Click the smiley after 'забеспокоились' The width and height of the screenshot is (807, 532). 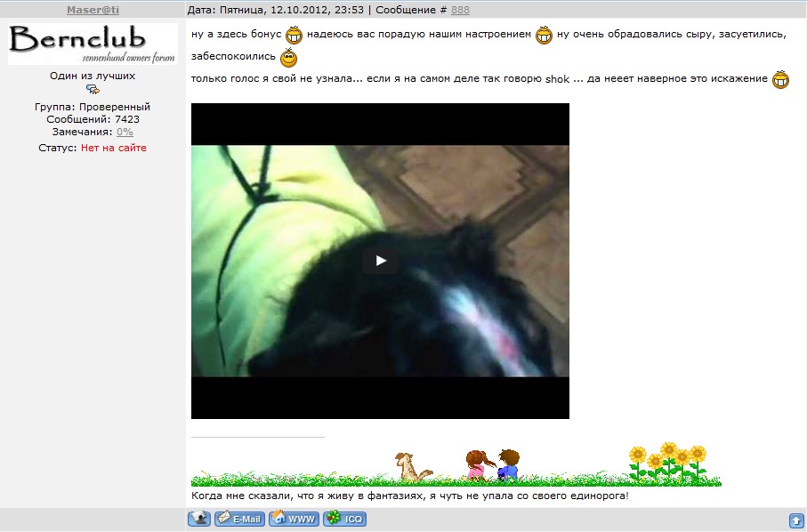point(289,58)
